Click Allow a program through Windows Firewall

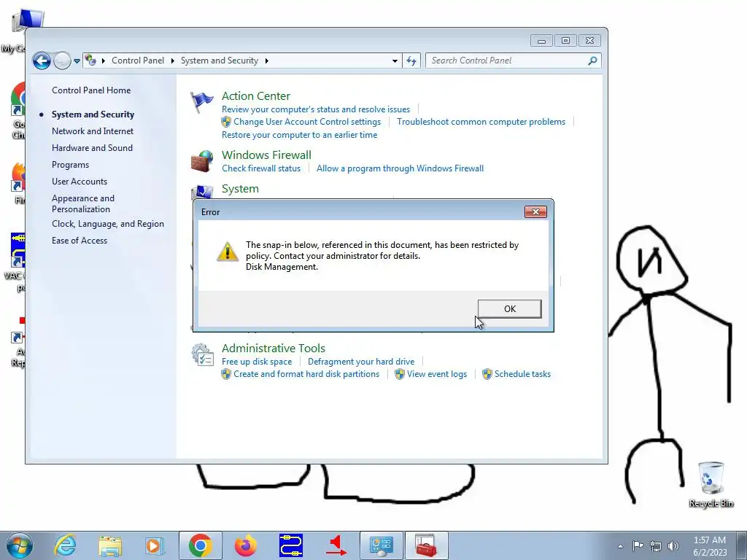tap(400, 168)
